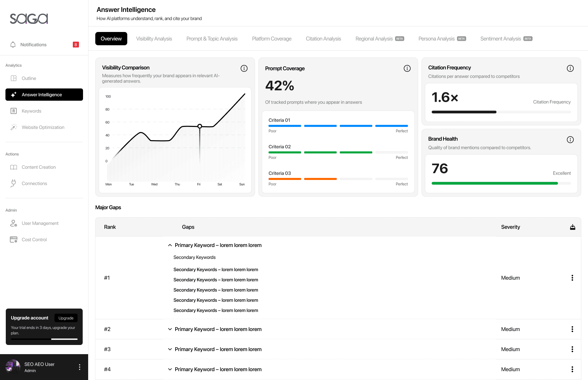This screenshot has height=380, width=588.
Task: Open the Platform Coverage tab
Action: [x=272, y=39]
